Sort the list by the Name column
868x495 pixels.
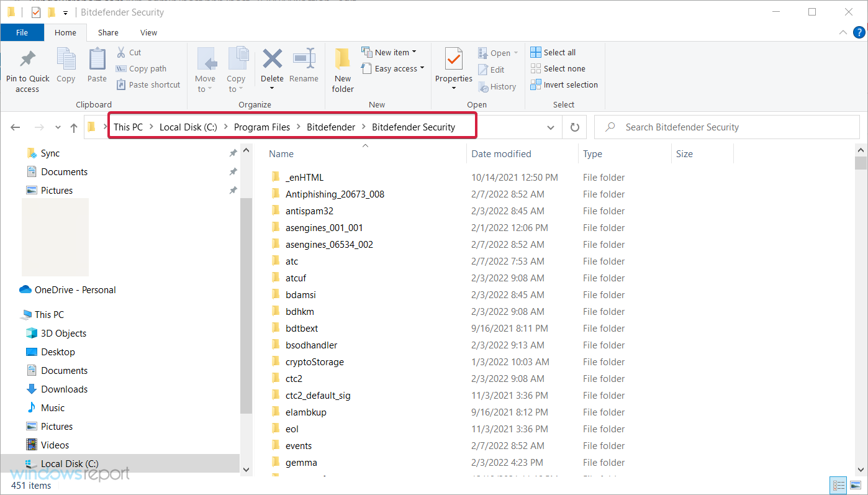tap(366, 153)
